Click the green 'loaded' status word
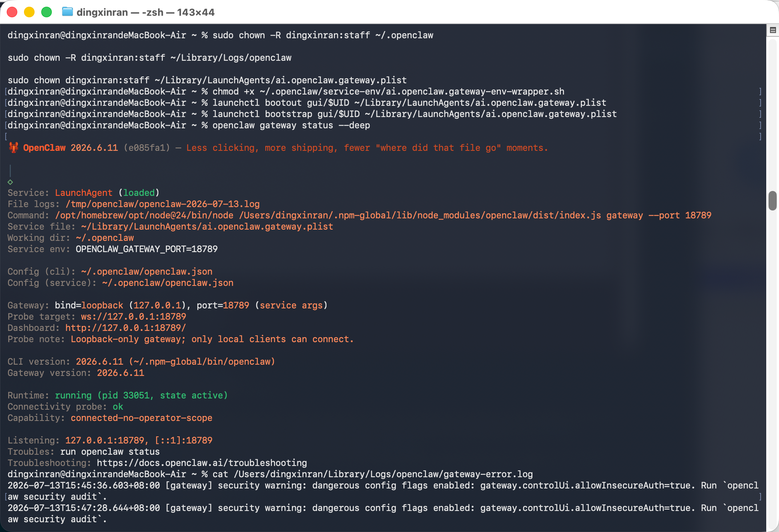The height and width of the screenshot is (532, 779). pos(139,193)
